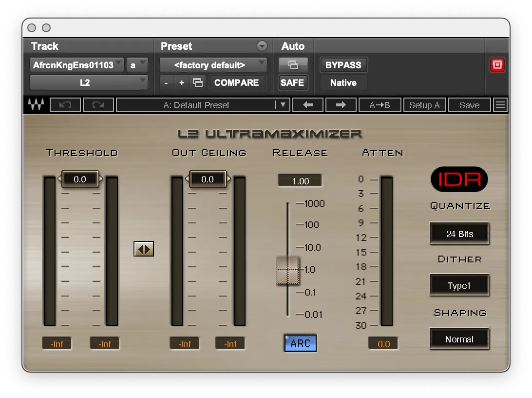Click the Undo icon in the WaveSystem toolbar
This screenshot has height=398, width=532.
[65, 104]
